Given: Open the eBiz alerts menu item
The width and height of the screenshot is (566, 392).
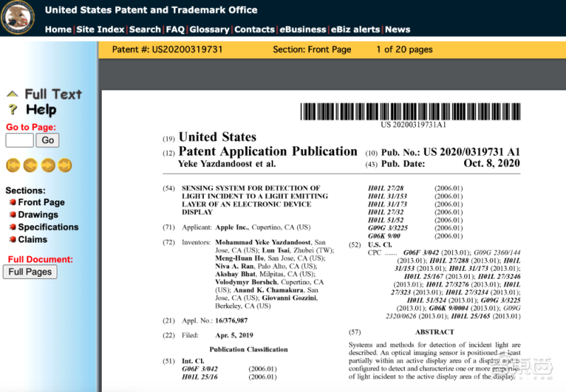Looking at the screenshot, I should [355, 30].
